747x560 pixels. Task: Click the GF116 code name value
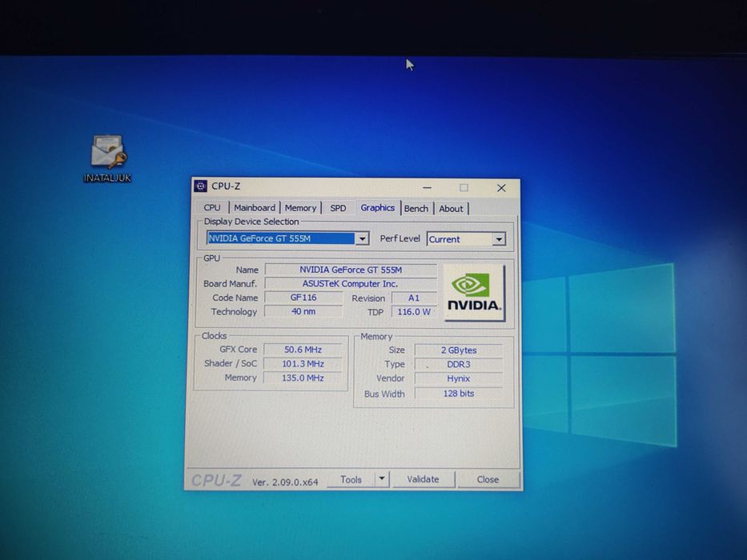(303, 298)
